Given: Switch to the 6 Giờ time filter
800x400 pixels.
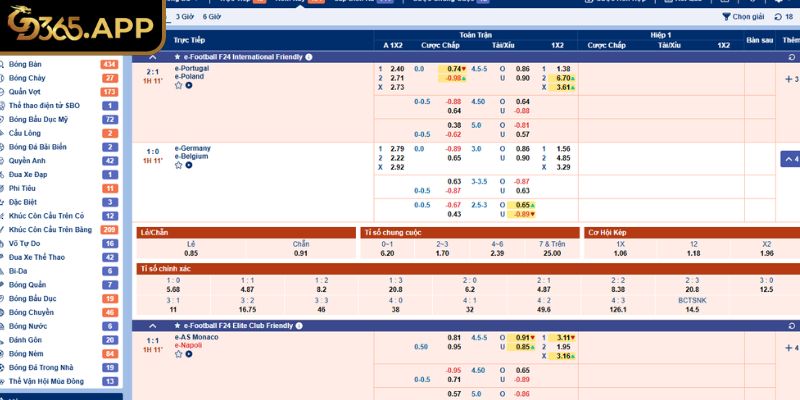Looking at the screenshot, I should pos(212,17).
